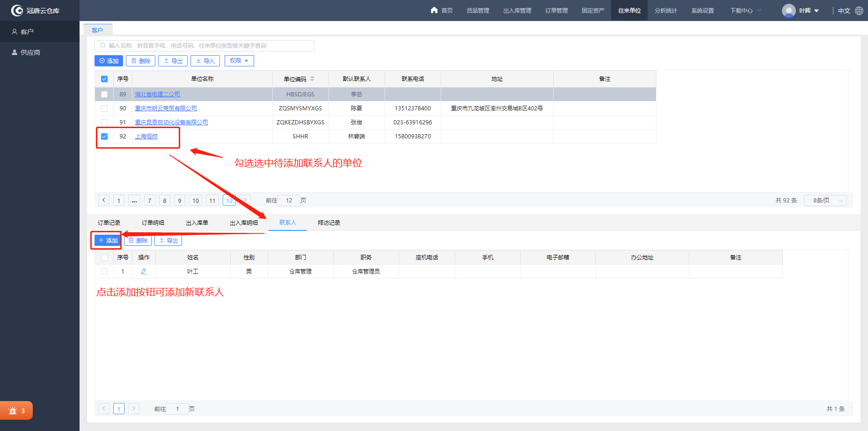Open the 首页 home icon
The width and height of the screenshot is (868, 431).
point(434,10)
